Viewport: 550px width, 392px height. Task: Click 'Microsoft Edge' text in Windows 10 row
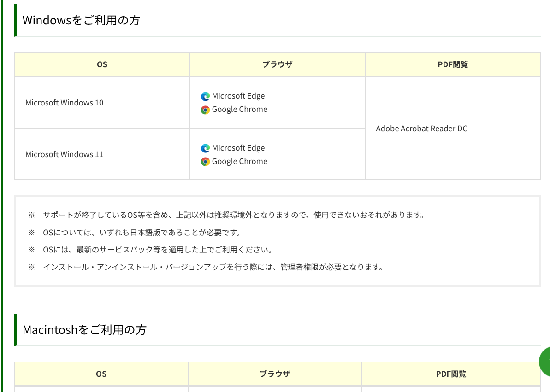tap(238, 96)
